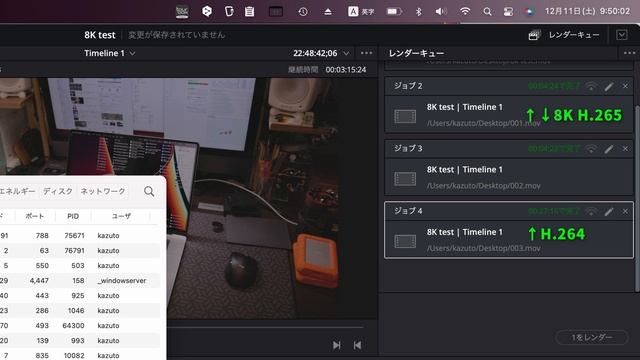640x360 pixels.
Task: Open Siri from the menu bar
Action: point(529,12)
